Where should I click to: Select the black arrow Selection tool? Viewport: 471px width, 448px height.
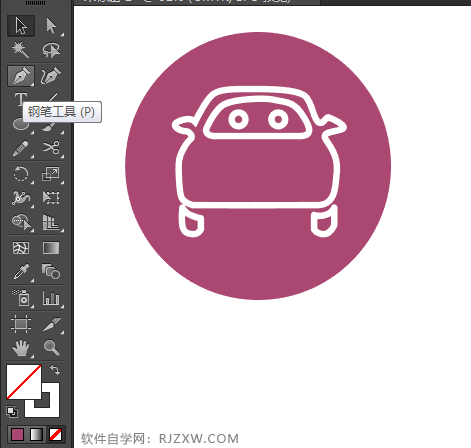(21, 26)
